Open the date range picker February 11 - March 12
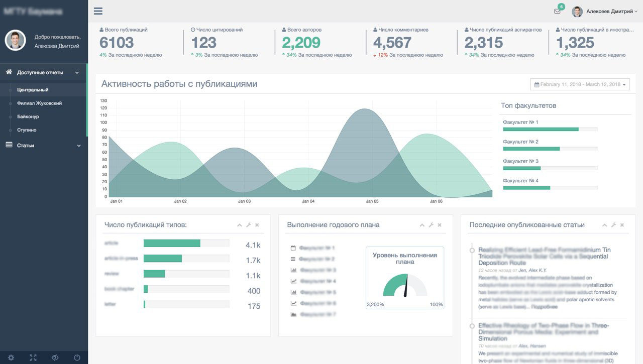This screenshot has width=643, height=364. [580, 84]
